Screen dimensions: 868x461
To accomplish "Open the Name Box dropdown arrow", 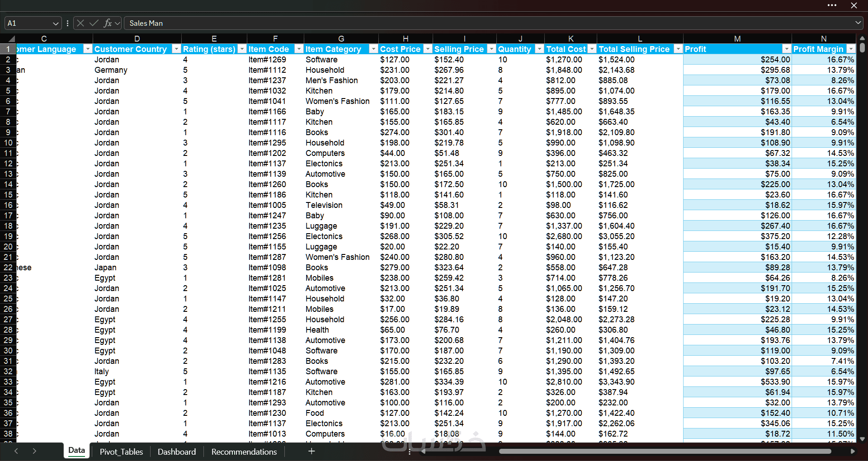I will click(x=56, y=23).
